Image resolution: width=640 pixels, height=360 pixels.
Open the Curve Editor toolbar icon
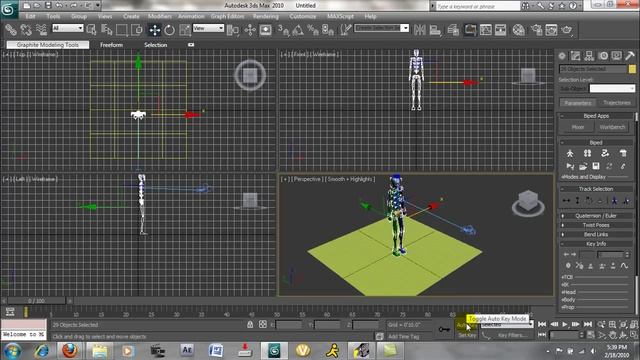click(485, 30)
